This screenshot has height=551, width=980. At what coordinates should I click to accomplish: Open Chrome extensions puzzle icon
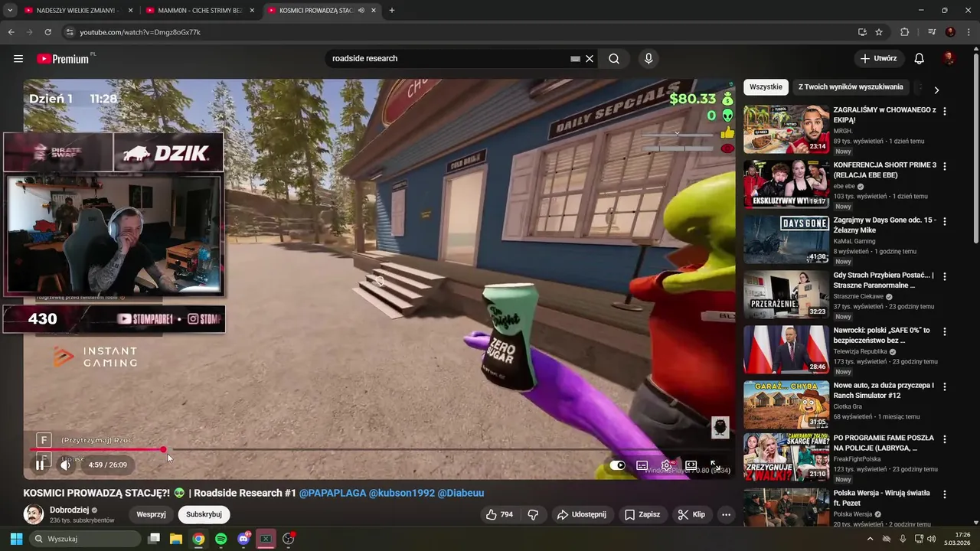pos(904,32)
